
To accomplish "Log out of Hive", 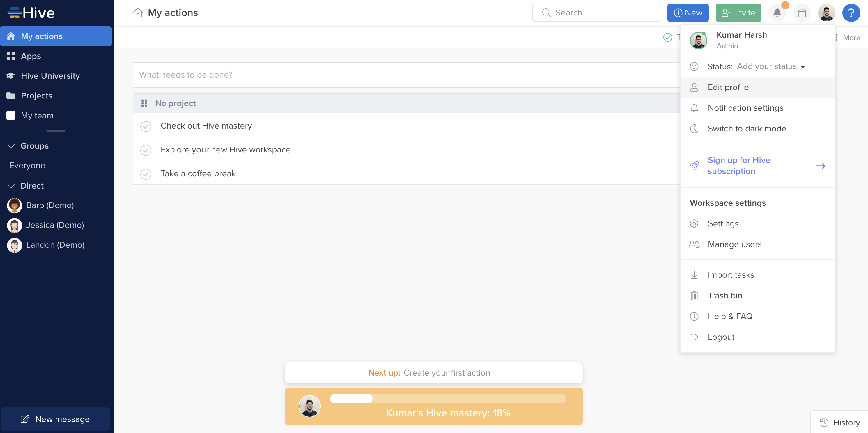I will 757,337.
